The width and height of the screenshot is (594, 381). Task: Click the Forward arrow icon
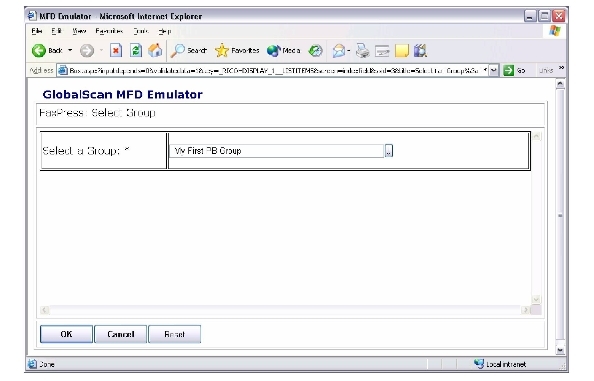coord(87,50)
